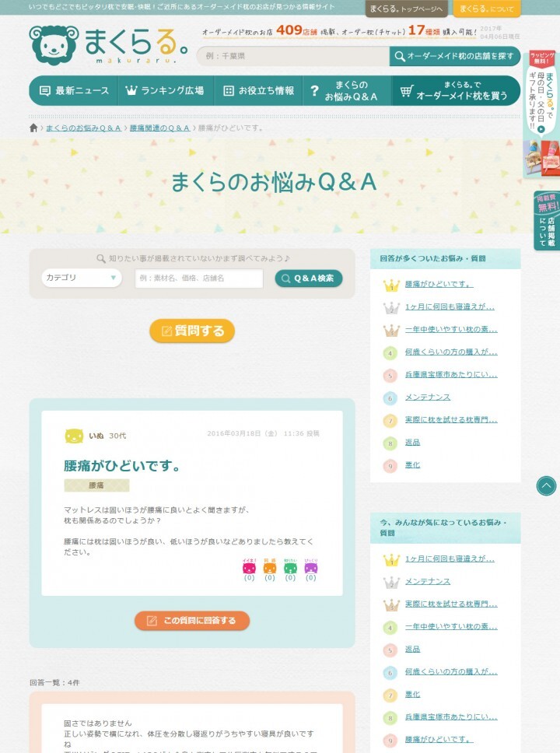Click the Q&A検索 button
Image resolution: width=560 pixels, height=753 pixels.
coord(308,278)
